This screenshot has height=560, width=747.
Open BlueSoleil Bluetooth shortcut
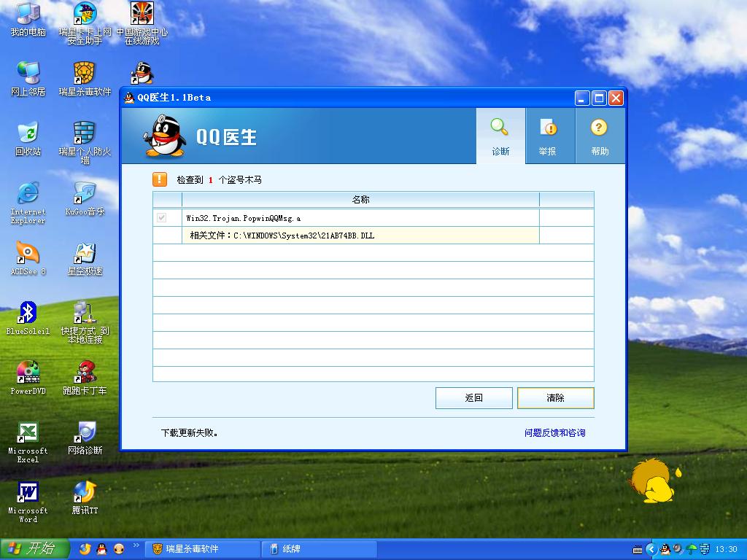point(28,318)
